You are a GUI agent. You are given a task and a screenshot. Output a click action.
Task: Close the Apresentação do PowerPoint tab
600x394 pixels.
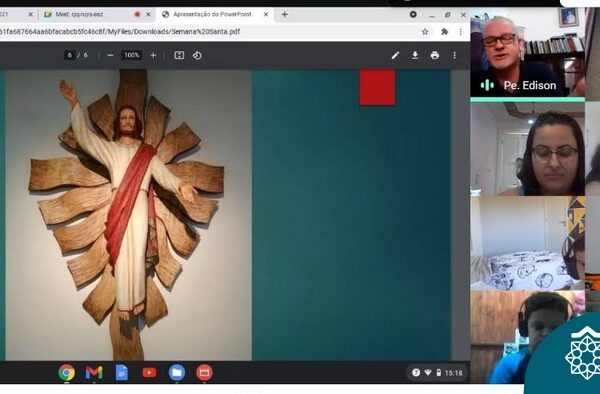[x=266, y=15]
